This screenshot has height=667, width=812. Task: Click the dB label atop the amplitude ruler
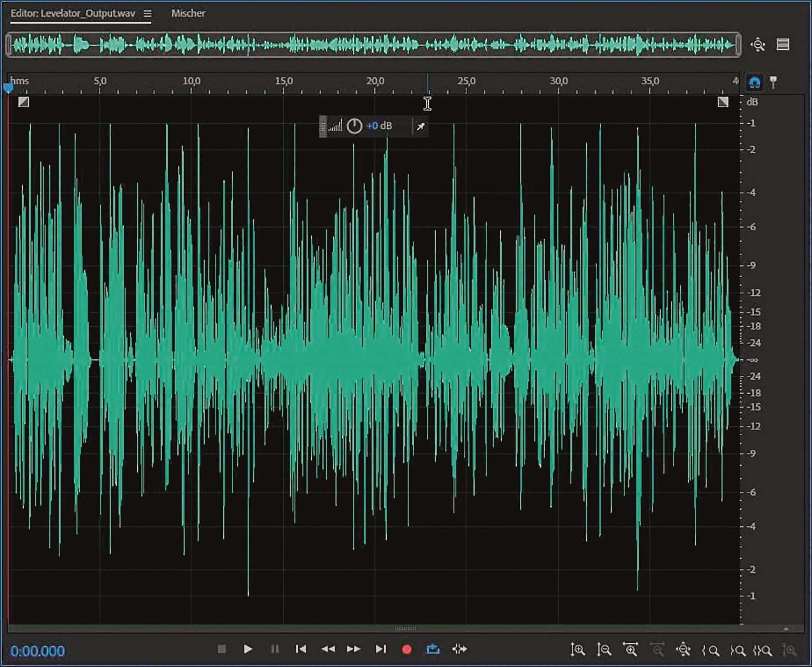pyautogui.click(x=752, y=102)
